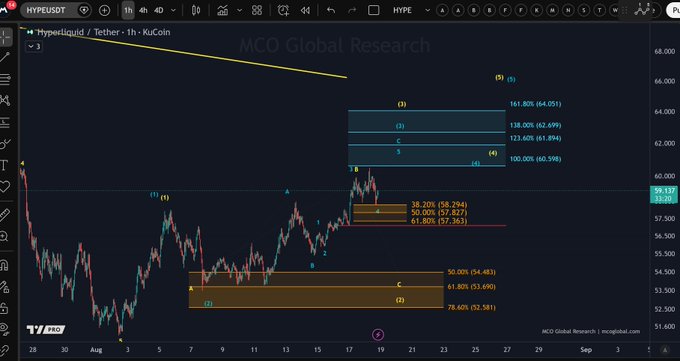
Task: Open the pattern drawing tools
Action: (x=5, y=101)
